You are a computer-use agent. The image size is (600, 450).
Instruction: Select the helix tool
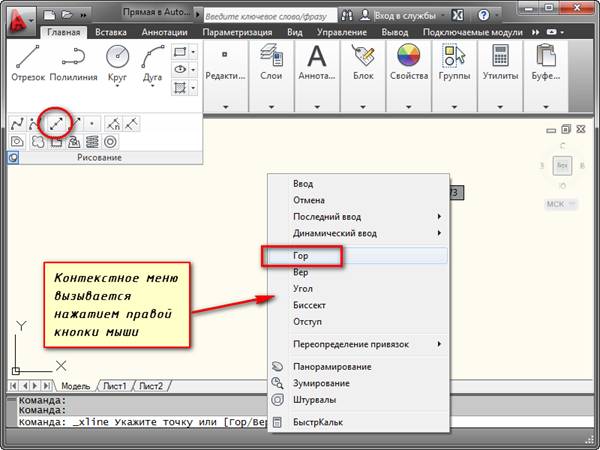[x=92, y=142]
